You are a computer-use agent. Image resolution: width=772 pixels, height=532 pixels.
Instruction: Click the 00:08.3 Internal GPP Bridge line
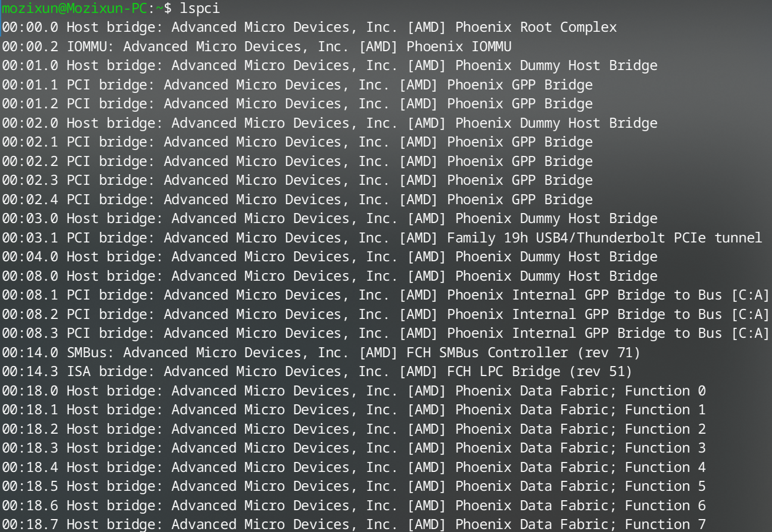coord(386,334)
